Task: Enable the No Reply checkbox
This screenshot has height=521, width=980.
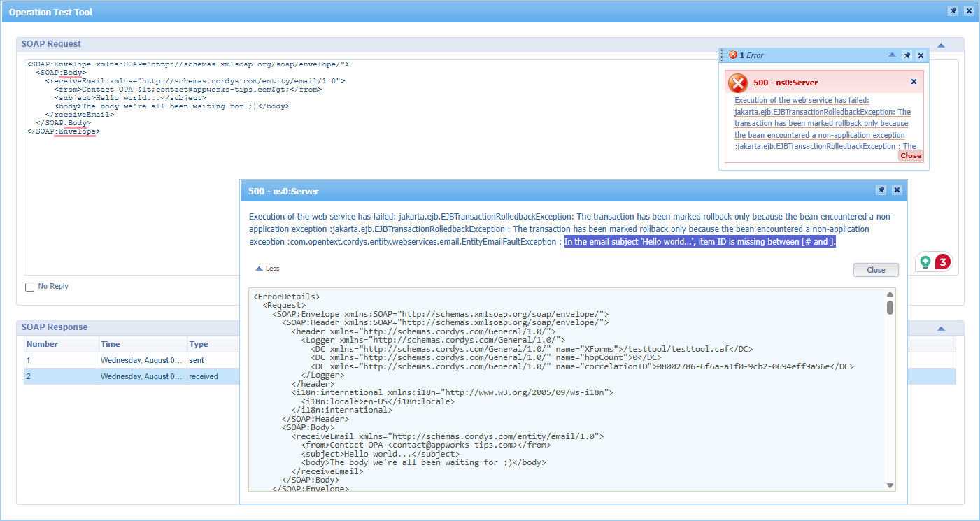Action: click(29, 287)
